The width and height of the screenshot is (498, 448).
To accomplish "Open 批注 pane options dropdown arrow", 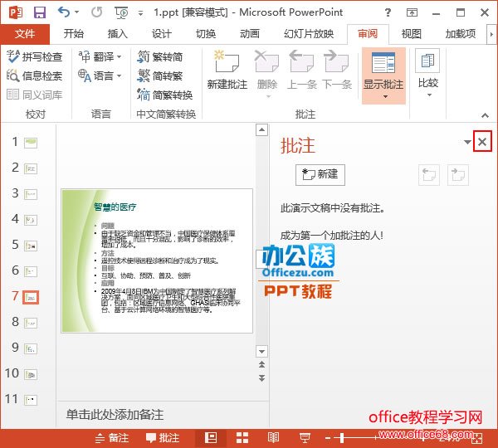I will click(x=467, y=142).
